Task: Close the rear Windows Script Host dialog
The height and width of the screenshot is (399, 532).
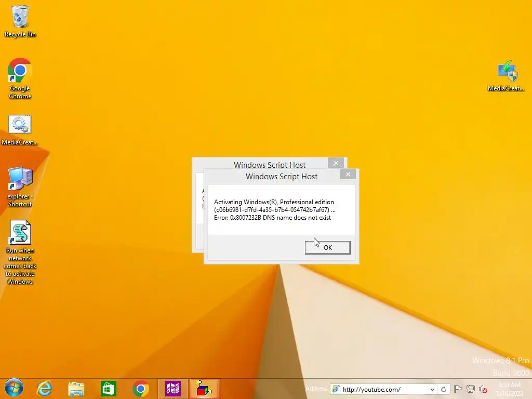Action: tap(336, 163)
